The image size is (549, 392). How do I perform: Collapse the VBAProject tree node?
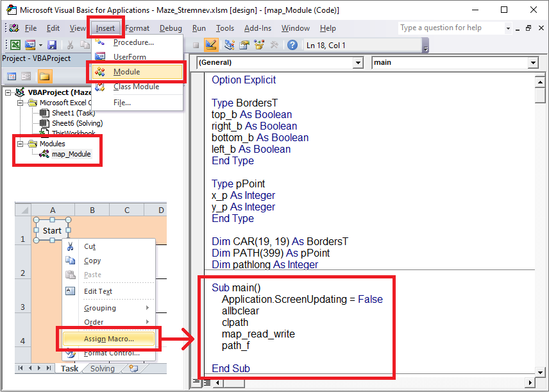click(8, 93)
